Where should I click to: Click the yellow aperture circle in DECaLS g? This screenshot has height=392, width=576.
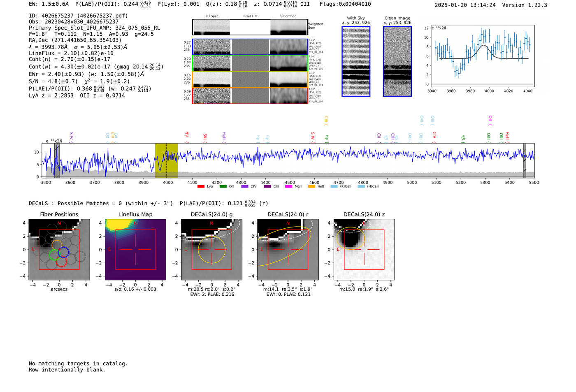coord(212,250)
